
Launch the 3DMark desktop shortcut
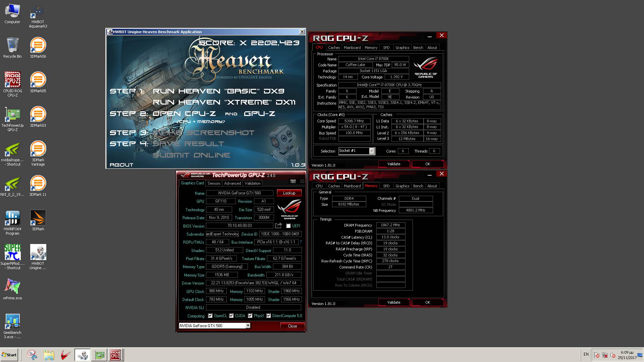tap(38, 220)
